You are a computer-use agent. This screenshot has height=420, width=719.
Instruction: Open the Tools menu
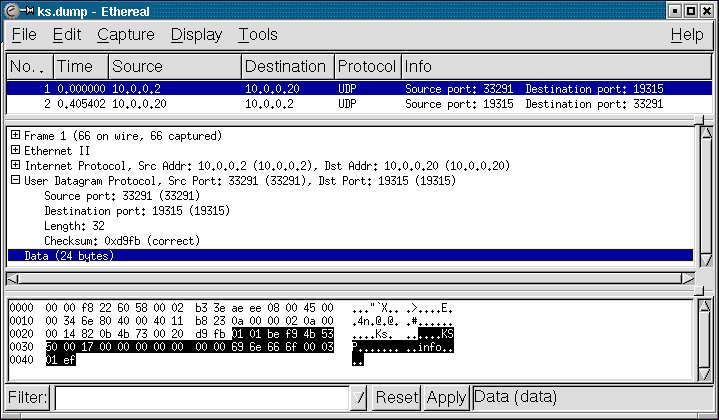click(x=258, y=35)
